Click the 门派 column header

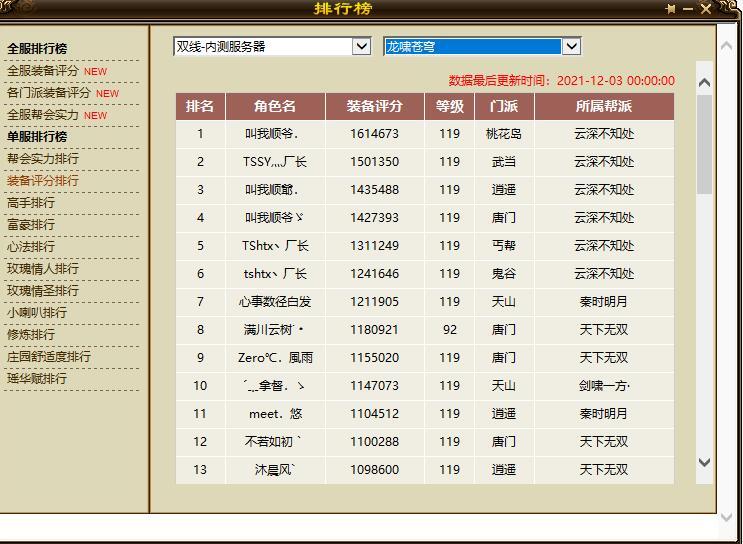(x=504, y=106)
